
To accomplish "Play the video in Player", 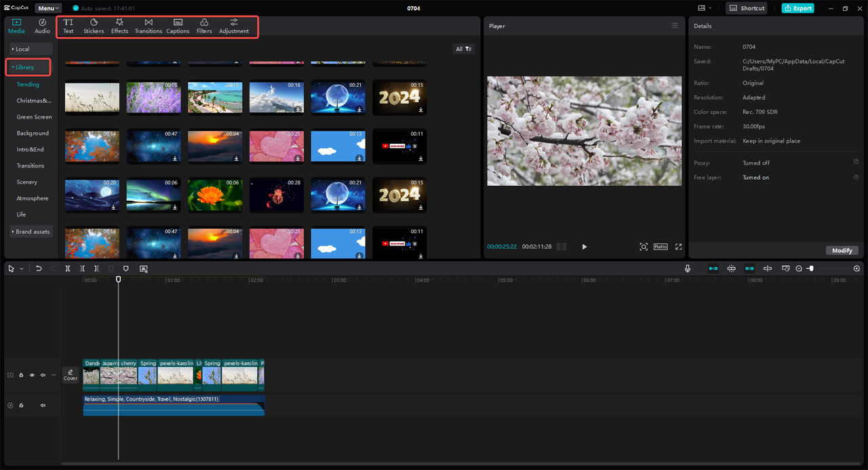I will pos(585,247).
